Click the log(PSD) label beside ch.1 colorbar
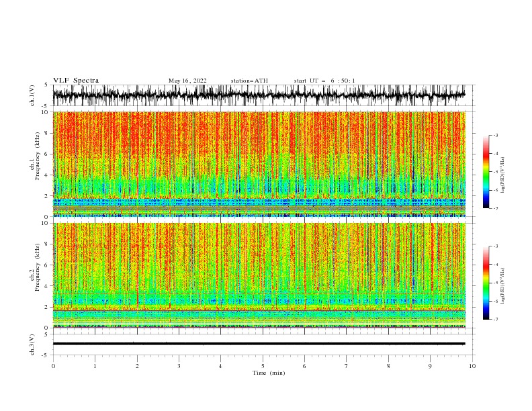 click(x=503, y=175)
